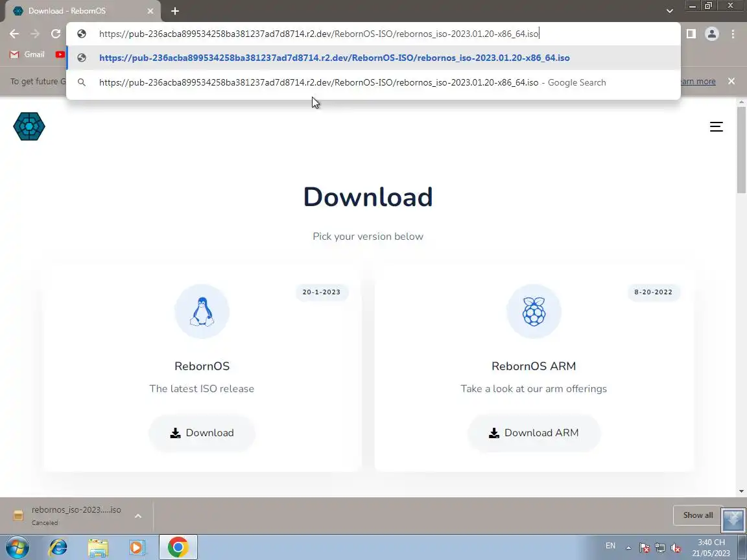The height and width of the screenshot is (560, 747).
Task: Reload the page with the refresh icon
Action: [56, 34]
